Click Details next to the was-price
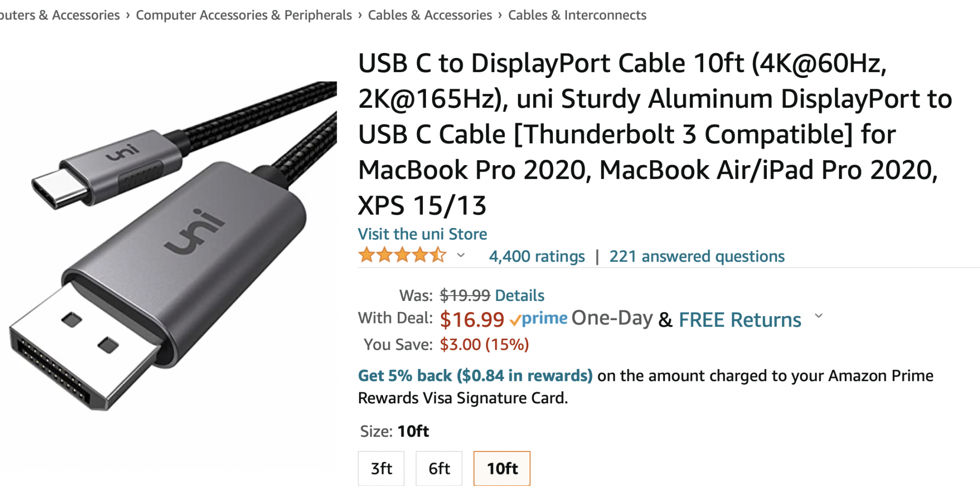The image size is (980, 496). point(519,296)
